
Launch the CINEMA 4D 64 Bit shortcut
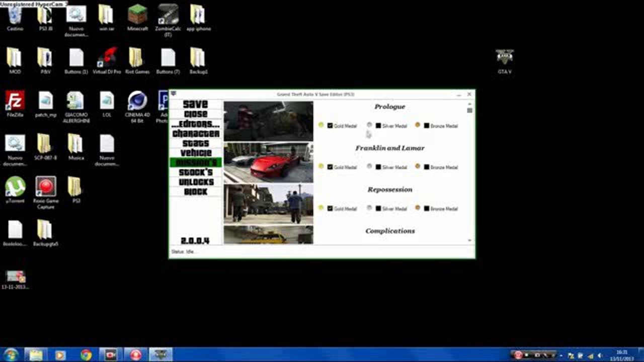[137, 107]
